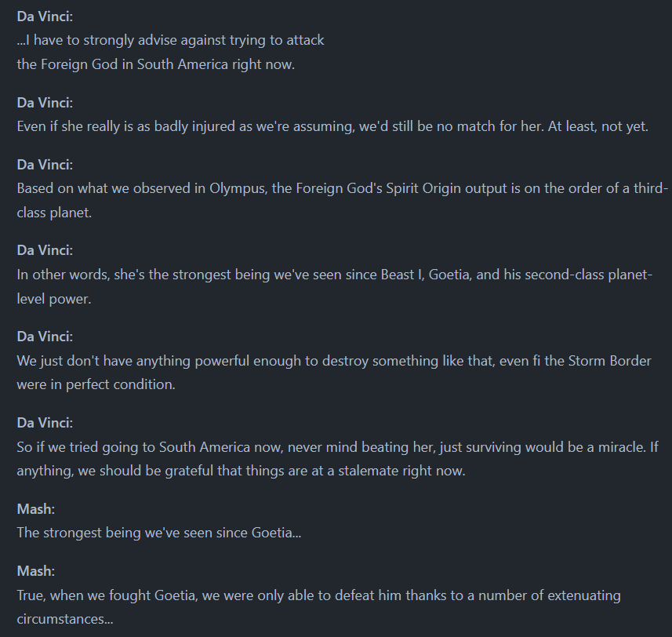Click the text "class planet."
Image resolution: width=672 pixels, height=637 pixels.
click(54, 213)
